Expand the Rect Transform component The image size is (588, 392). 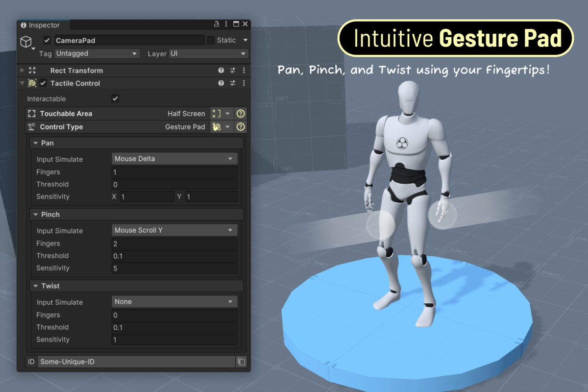[x=22, y=71]
